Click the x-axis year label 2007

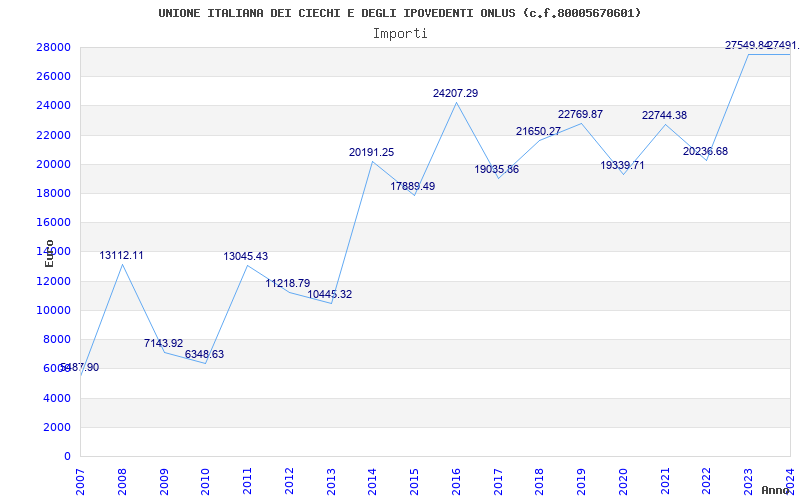click(81, 482)
